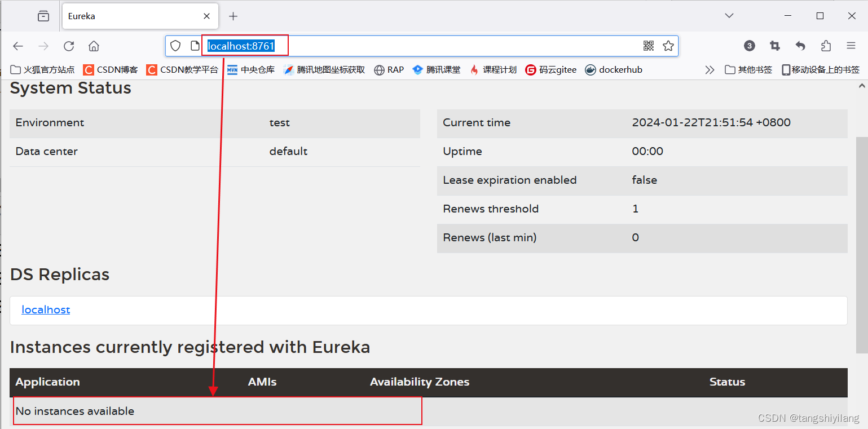This screenshot has width=868, height=429.
Task: Open CSDN博客 bookmark
Action: point(111,70)
